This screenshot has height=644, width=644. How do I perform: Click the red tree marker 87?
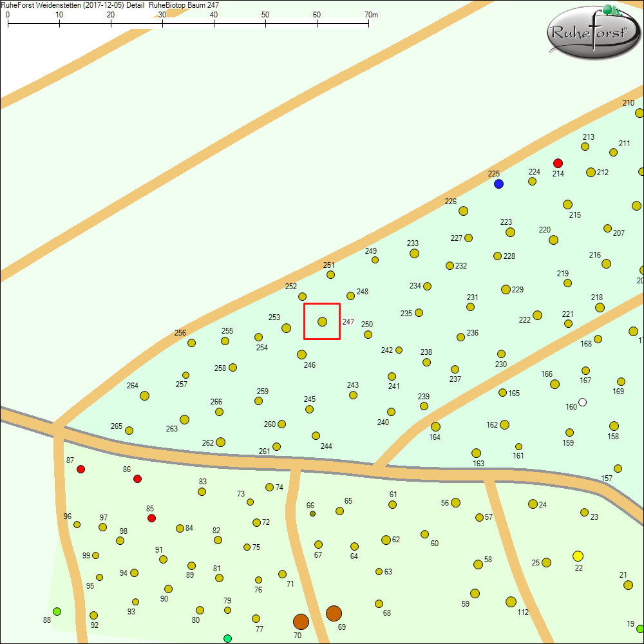pos(80,469)
